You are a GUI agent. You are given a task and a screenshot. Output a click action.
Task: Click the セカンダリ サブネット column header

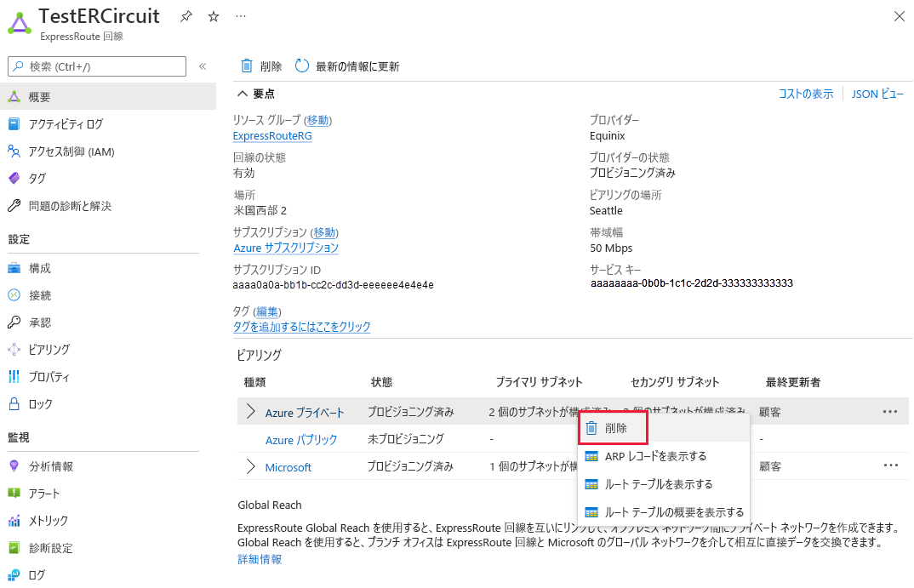coord(675,382)
